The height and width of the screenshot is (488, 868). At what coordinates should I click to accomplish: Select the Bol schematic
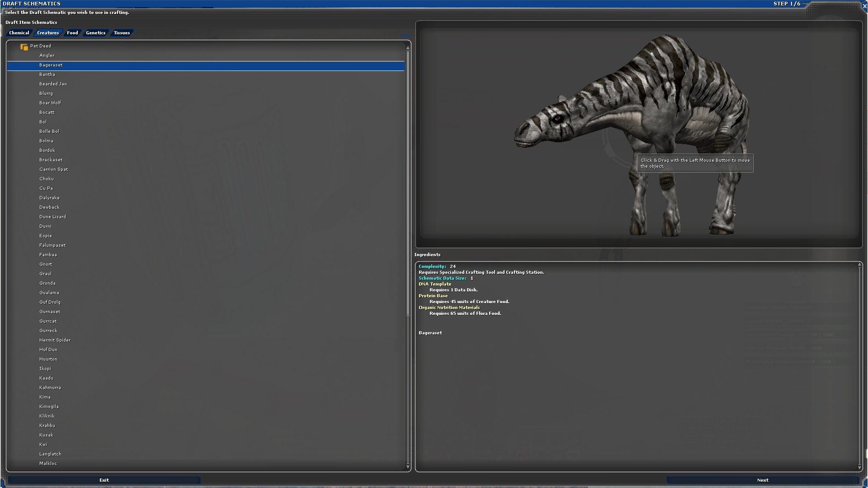pos(42,122)
